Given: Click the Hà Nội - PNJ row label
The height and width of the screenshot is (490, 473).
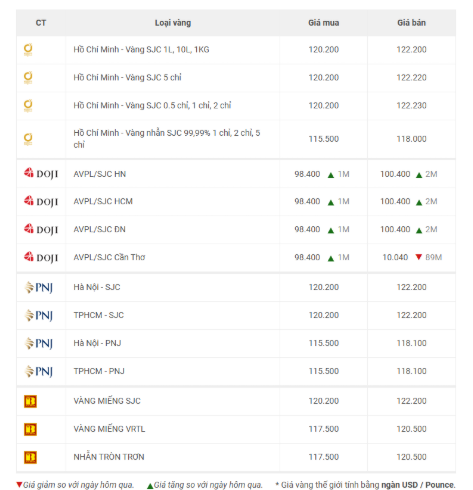Looking at the screenshot, I should (97, 343).
